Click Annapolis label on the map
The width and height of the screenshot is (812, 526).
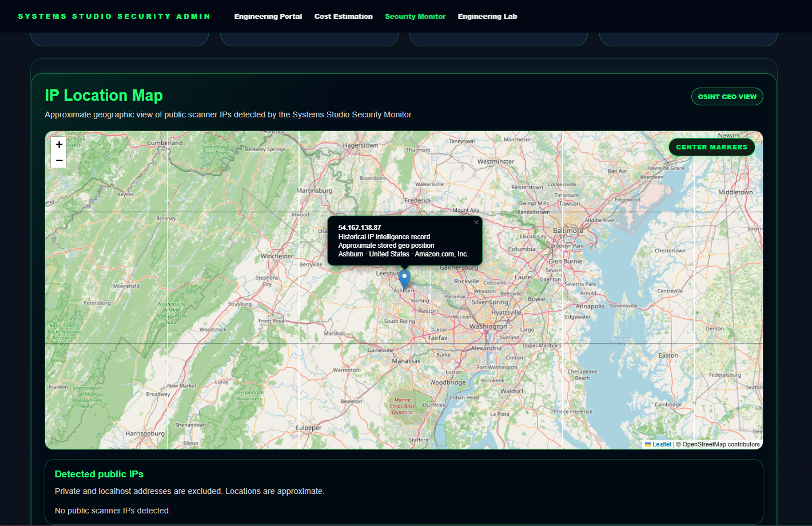click(x=590, y=306)
